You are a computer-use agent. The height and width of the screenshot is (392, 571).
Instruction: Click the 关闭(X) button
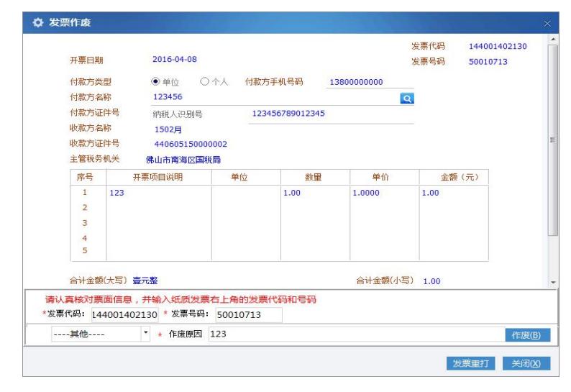526,363
